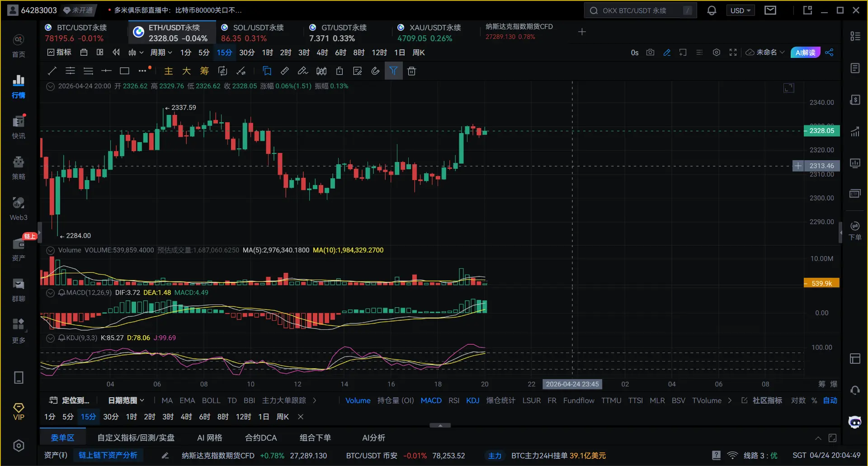Switch to BTC/USDT永续 tab
This screenshot has height=466, width=868.
click(x=81, y=33)
